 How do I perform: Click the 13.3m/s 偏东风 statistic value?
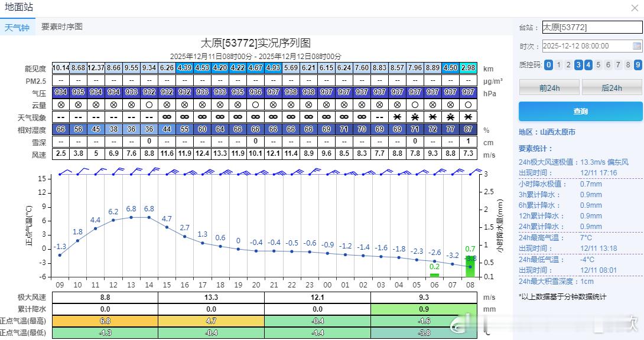[x=604, y=162]
